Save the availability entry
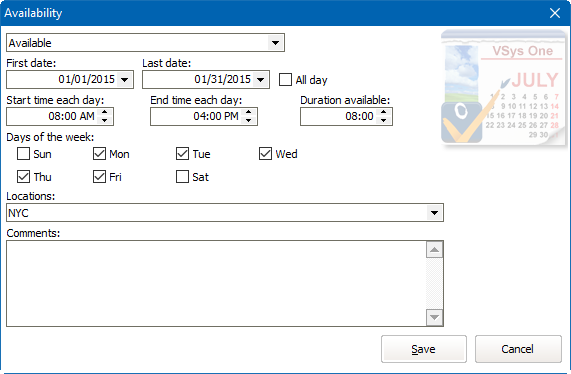 point(424,349)
